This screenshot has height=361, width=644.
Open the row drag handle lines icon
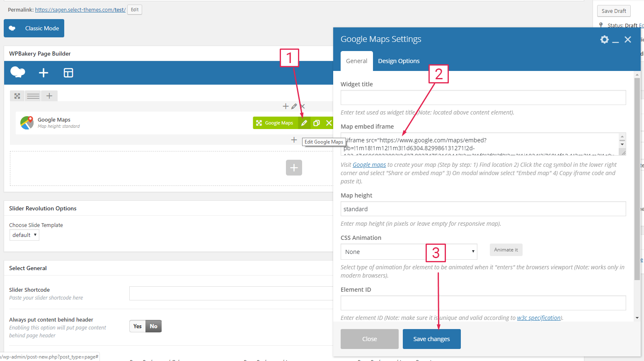(33, 96)
